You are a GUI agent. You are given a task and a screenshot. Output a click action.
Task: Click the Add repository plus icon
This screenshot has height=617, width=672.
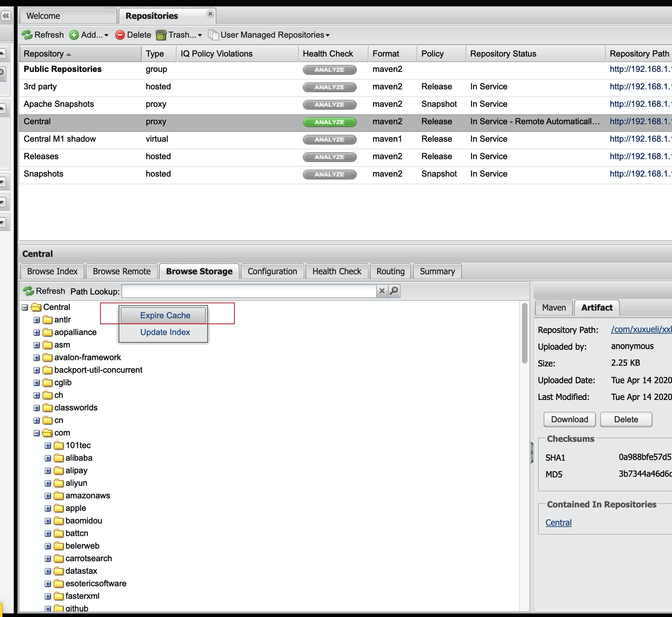[x=74, y=35]
